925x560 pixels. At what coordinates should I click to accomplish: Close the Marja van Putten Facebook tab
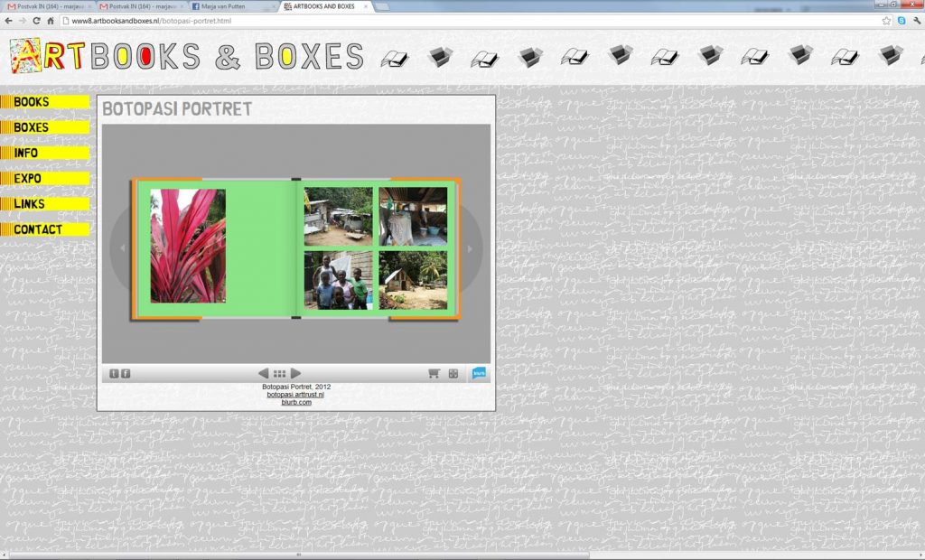274,6
